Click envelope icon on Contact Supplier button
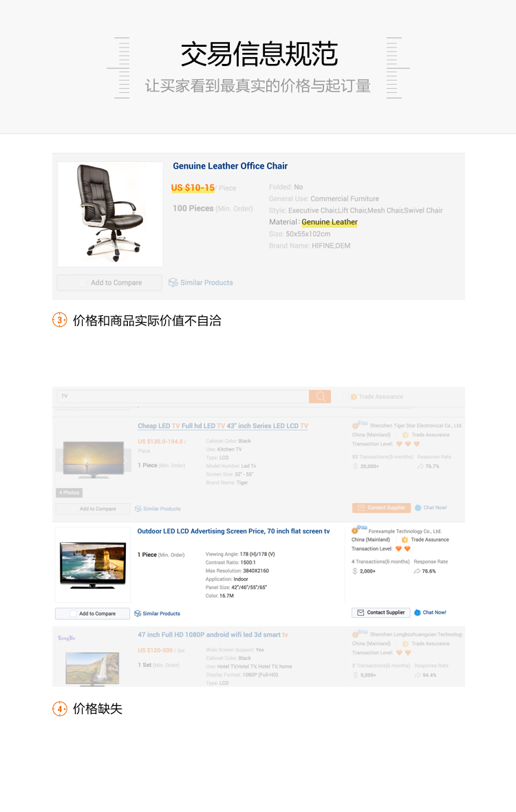This screenshot has width=516, height=812. coord(361,612)
